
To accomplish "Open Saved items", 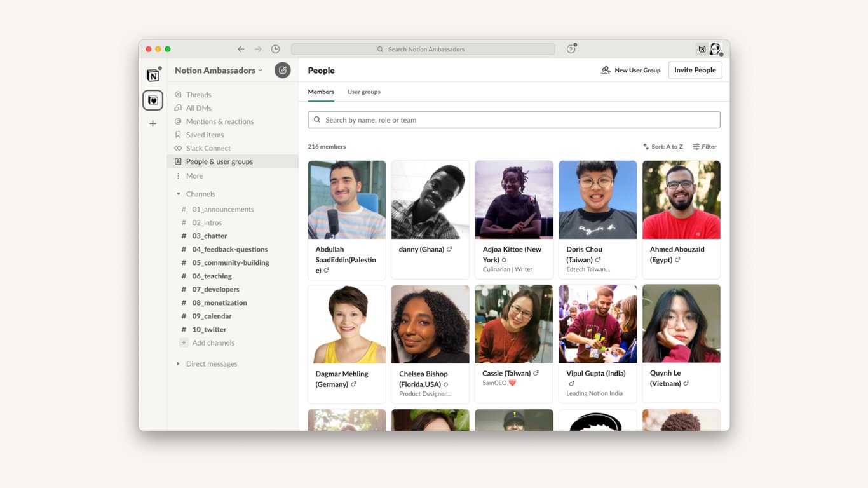I will coord(205,134).
